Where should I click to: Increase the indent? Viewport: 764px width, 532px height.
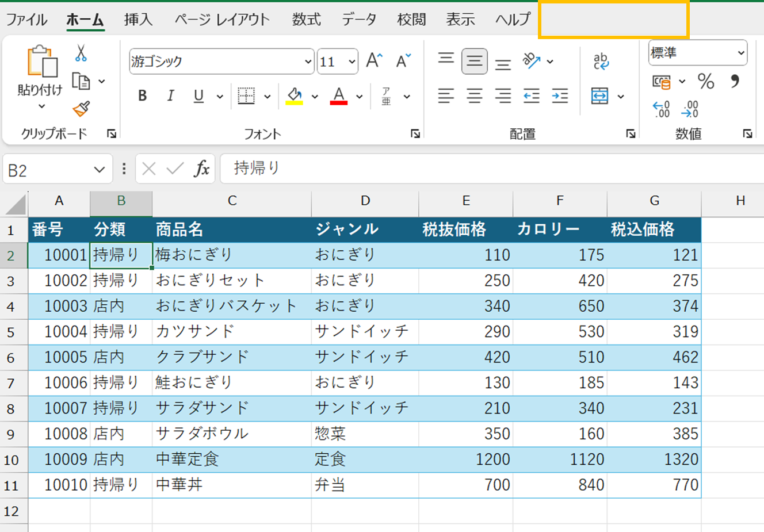560,95
